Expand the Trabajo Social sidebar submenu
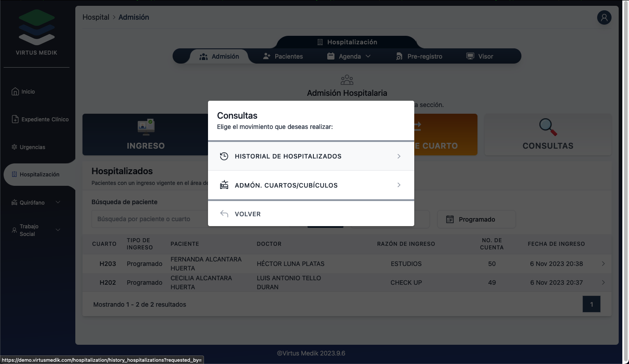Viewport: 629px width, 364px height. [58, 230]
